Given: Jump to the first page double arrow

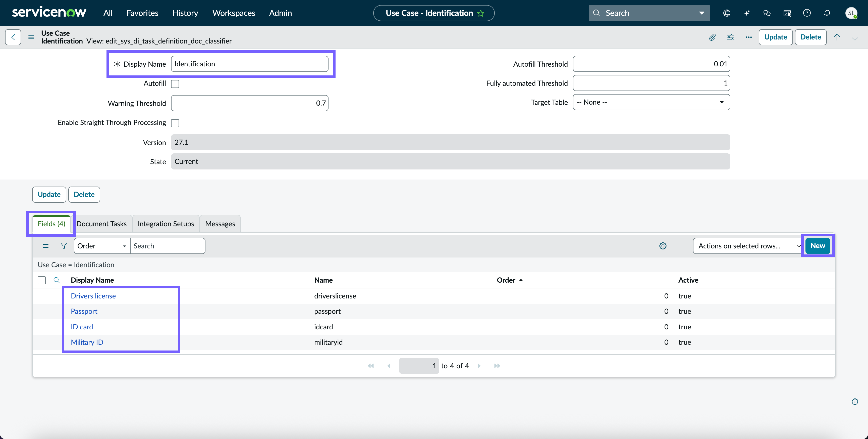Looking at the screenshot, I should click(371, 366).
